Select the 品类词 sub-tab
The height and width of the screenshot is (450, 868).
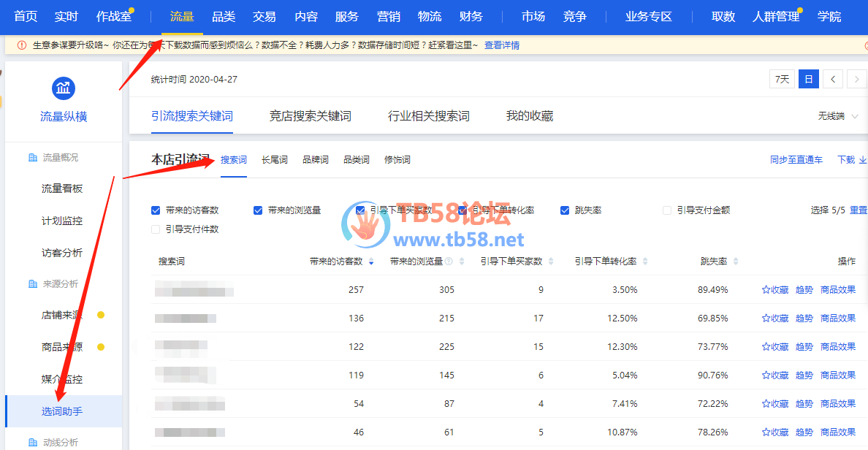pos(357,160)
